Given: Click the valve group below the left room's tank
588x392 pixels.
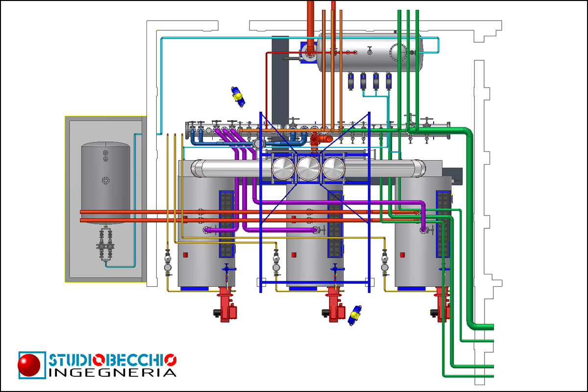Looking at the screenshot, I should 105,245.
